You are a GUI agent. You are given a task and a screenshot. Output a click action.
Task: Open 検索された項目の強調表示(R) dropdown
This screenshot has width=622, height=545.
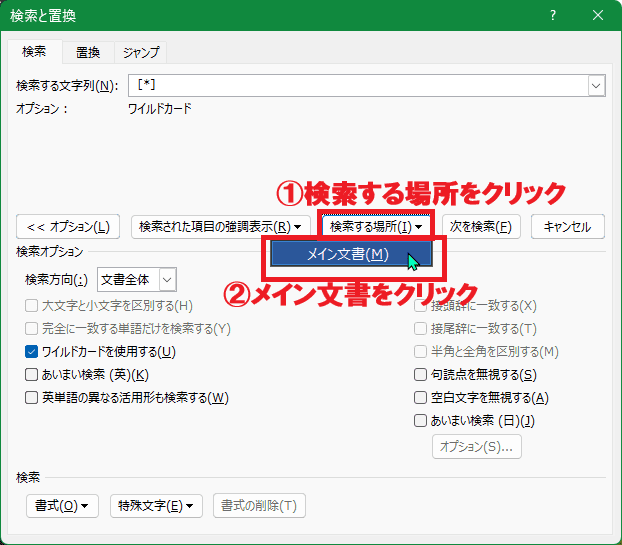point(220,226)
